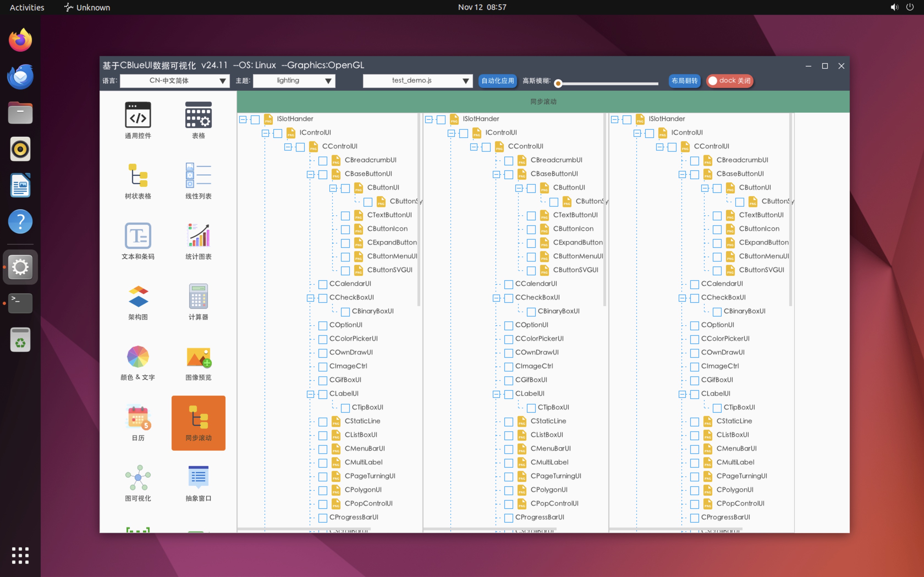Collapse CLabelUI node in the right tree
The width and height of the screenshot is (924, 577).
point(682,394)
